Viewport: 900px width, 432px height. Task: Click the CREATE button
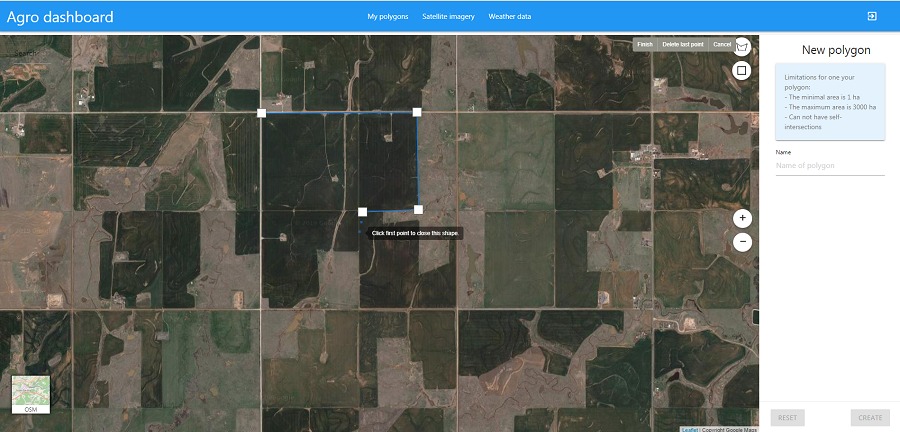(x=870, y=418)
